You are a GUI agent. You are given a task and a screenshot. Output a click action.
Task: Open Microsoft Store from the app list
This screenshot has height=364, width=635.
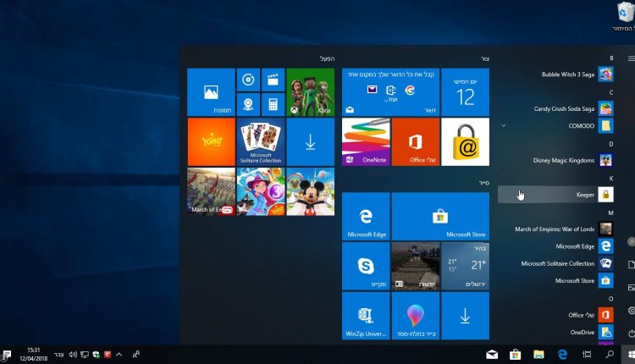pos(555,280)
